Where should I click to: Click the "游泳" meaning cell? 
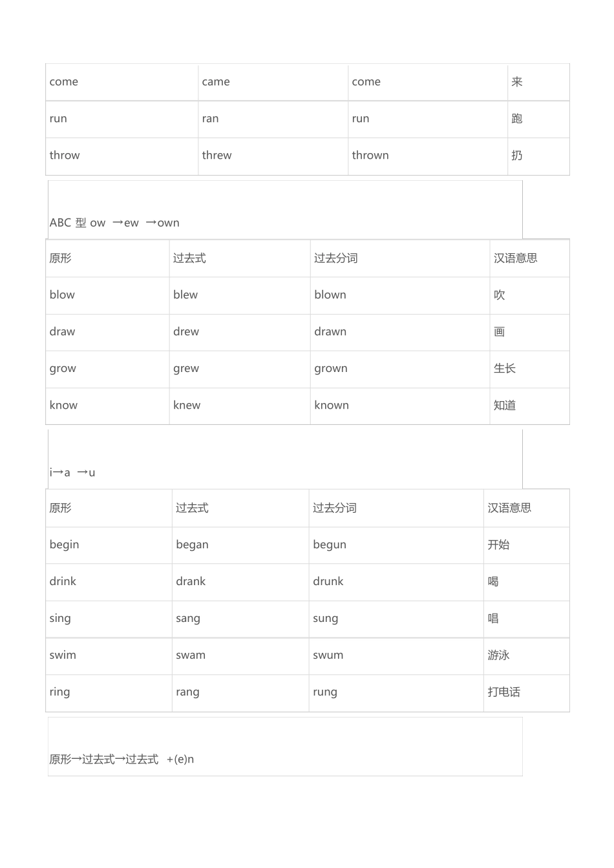498,656
